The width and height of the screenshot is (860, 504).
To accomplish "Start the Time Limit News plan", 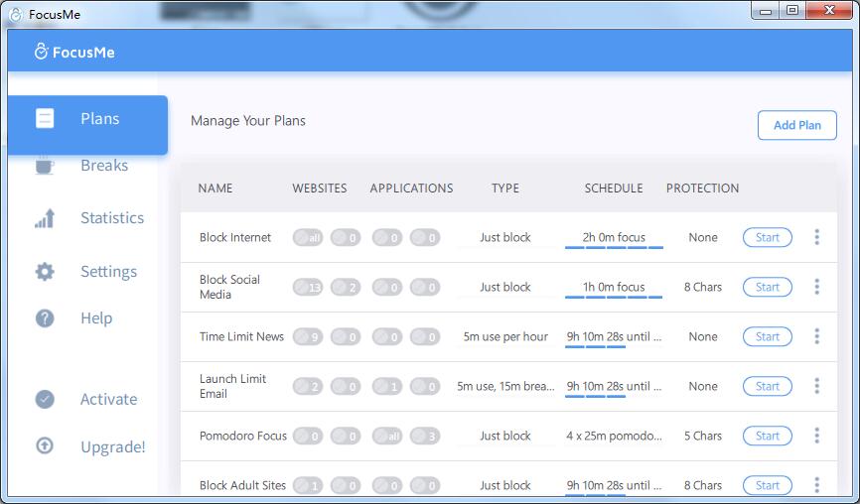I will pos(768,337).
